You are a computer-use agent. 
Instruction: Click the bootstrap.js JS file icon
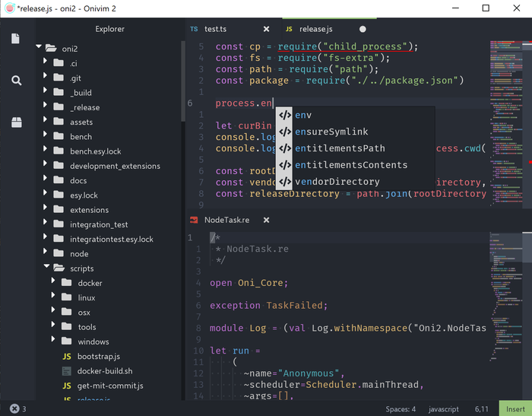click(x=67, y=357)
